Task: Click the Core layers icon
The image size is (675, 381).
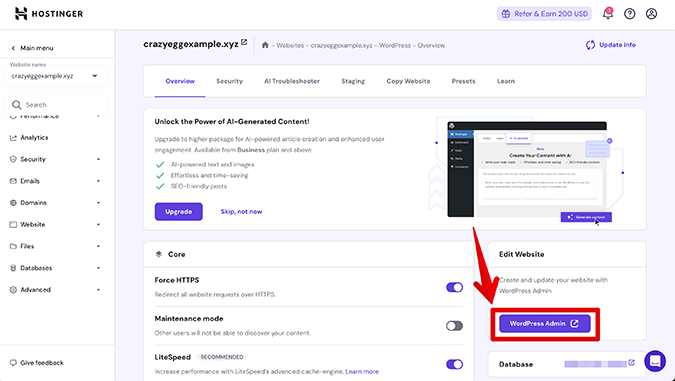Action: [x=158, y=254]
